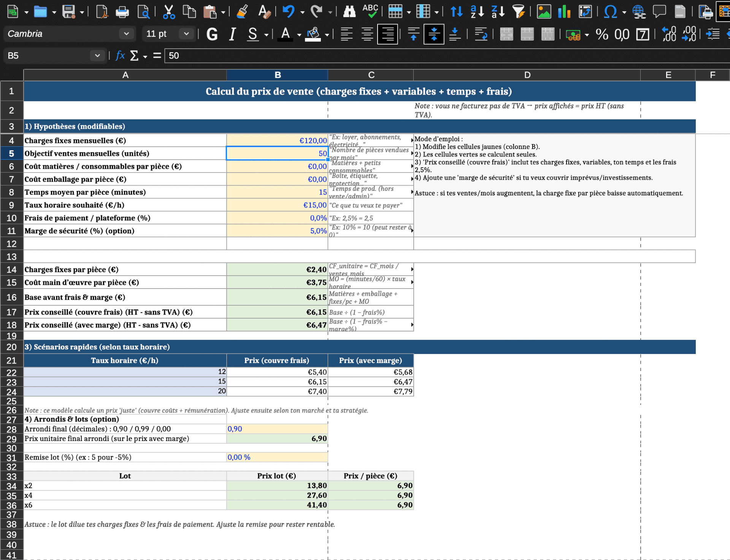This screenshot has width=730, height=560.
Task: Click the Spelling check ABC icon
Action: click(370, 12)
